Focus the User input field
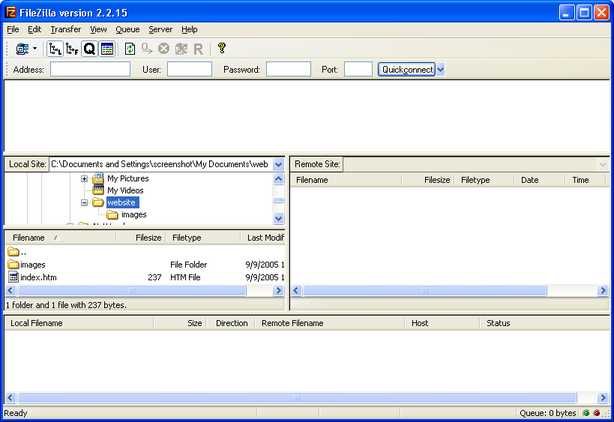This screenshot has width=614, height=422. click(190, 69)
